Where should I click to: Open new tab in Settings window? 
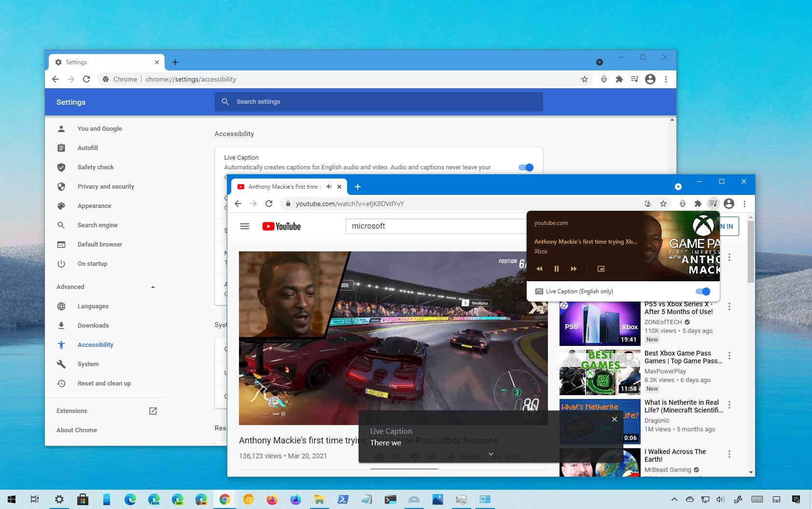click(175, 62)
